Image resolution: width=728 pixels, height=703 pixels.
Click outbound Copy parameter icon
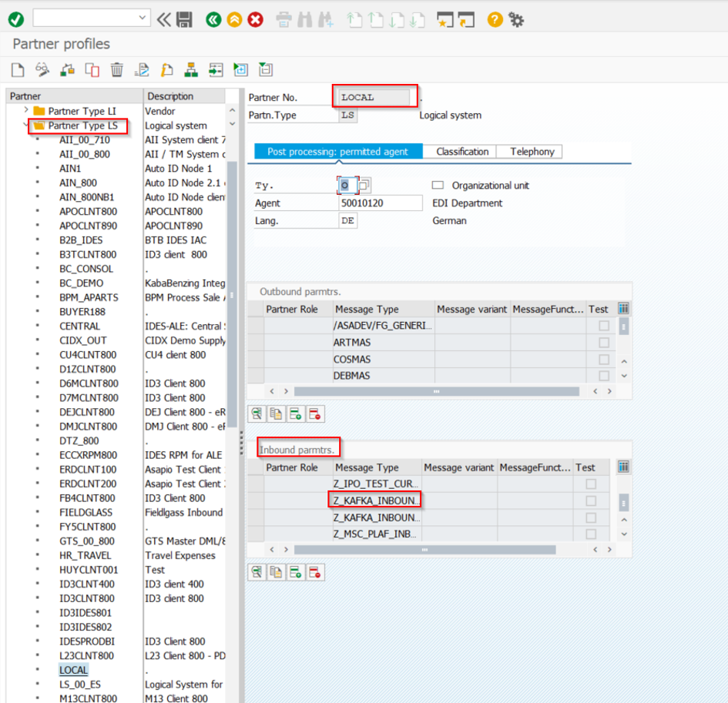(276, 414)
